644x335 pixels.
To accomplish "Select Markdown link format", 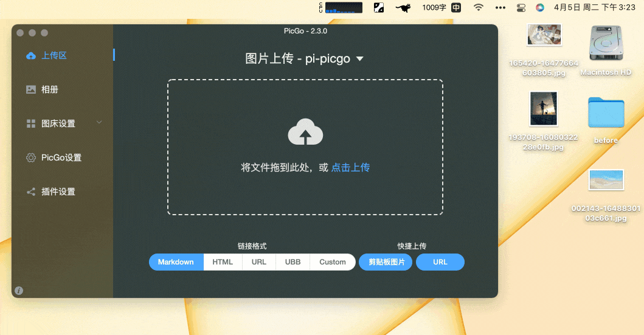I will pyautogui.click(x=176, y=262).
